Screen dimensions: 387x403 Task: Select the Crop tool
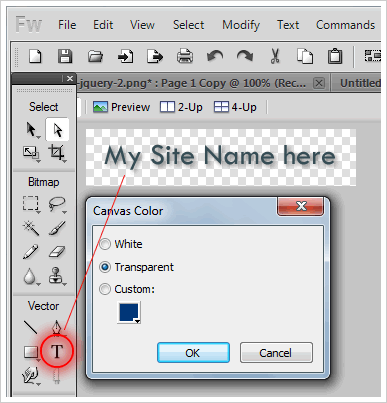click(x=57, y=153)
